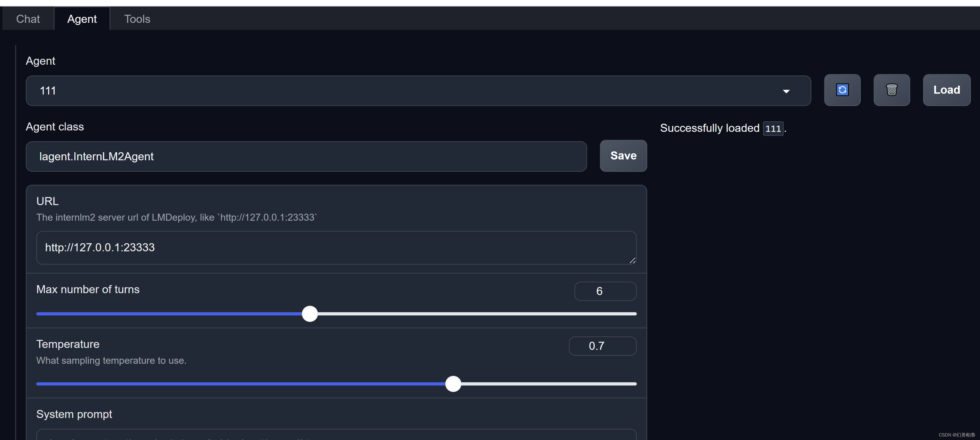Click the Max number of turns slider handle
Screen dimensions: 980x440
click(x=310, y=314)
